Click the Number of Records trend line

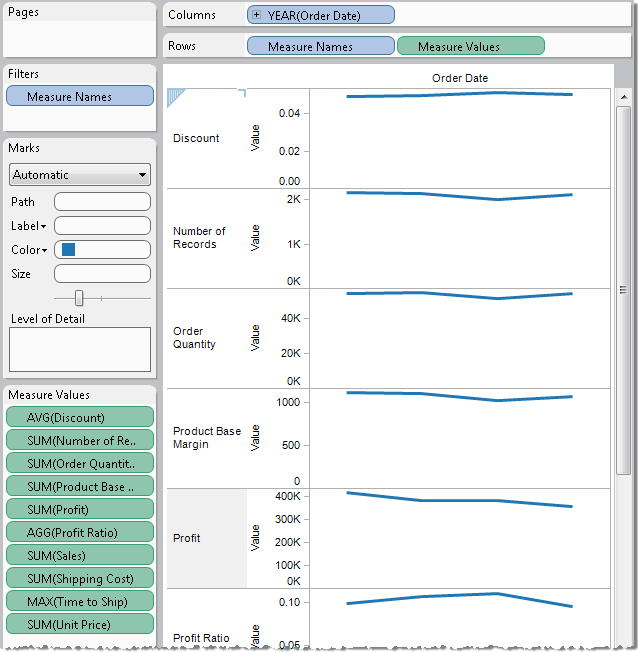(x=460, y=195)
